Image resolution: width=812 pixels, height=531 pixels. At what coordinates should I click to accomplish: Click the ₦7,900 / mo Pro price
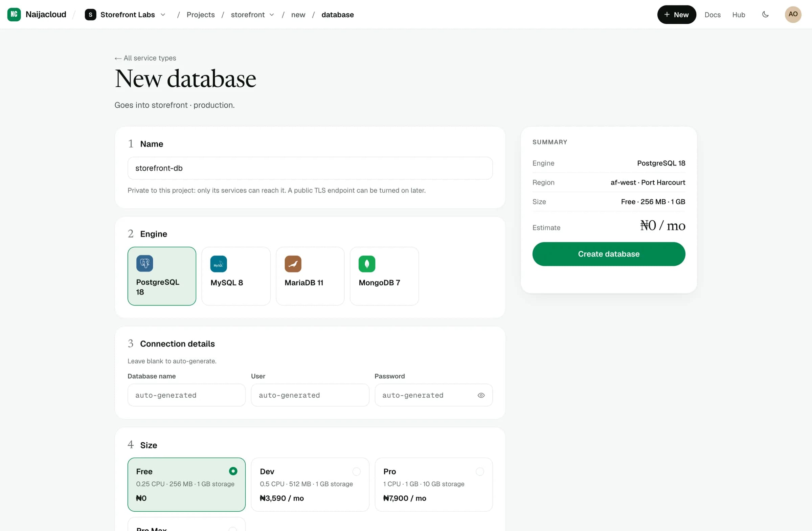(x=405, y=498)
